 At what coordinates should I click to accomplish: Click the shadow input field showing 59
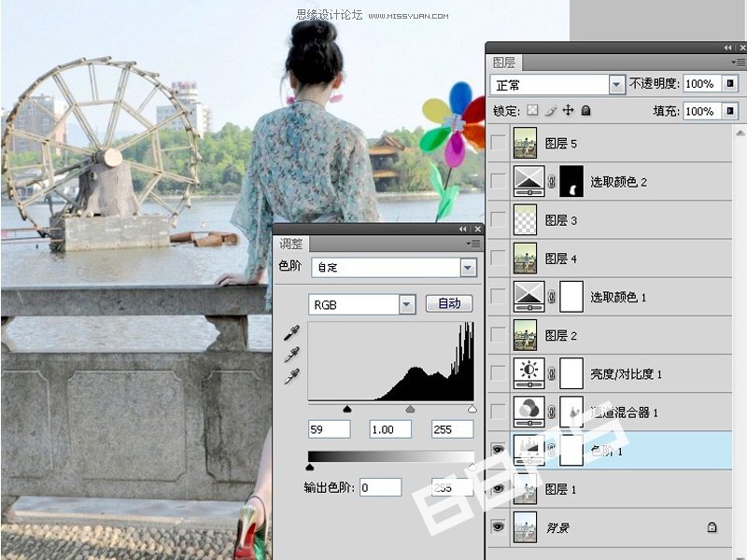(330, 429)
